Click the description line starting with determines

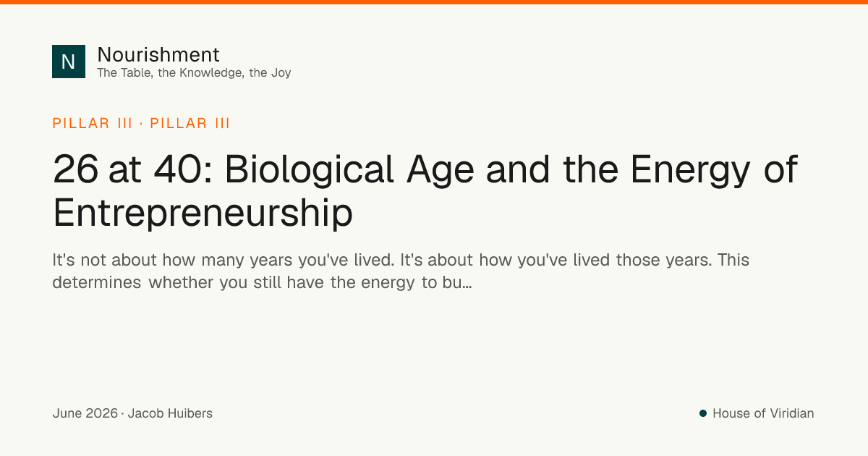tap(263, 282)
